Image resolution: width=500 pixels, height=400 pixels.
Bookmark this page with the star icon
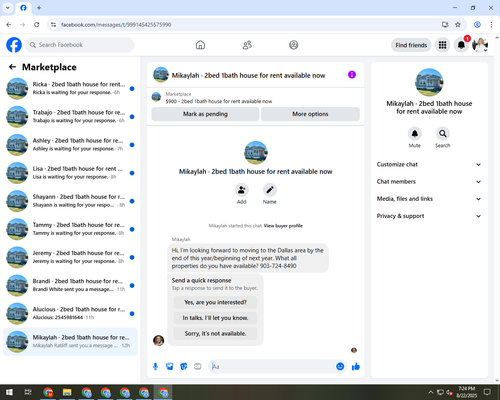tap(458, 25)
